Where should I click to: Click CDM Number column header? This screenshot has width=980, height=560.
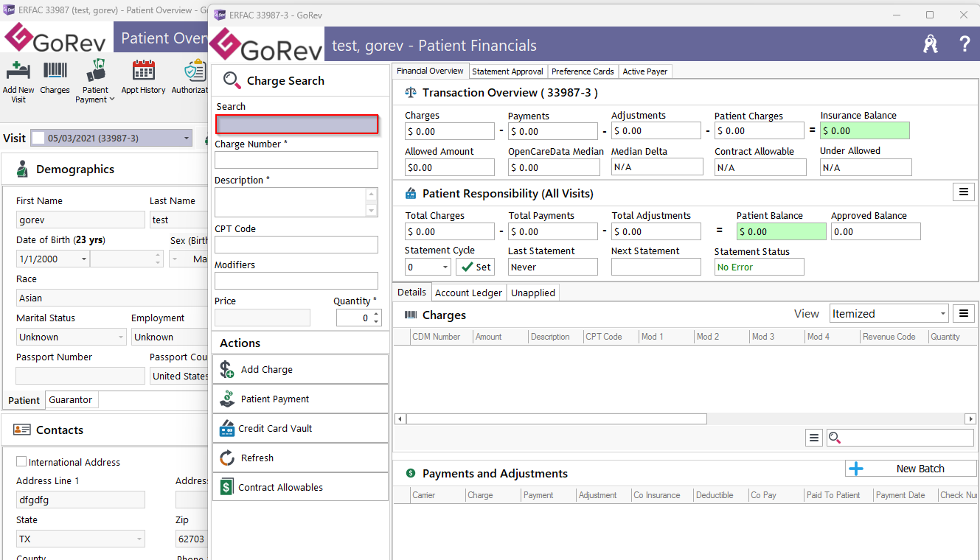(436, 337)
